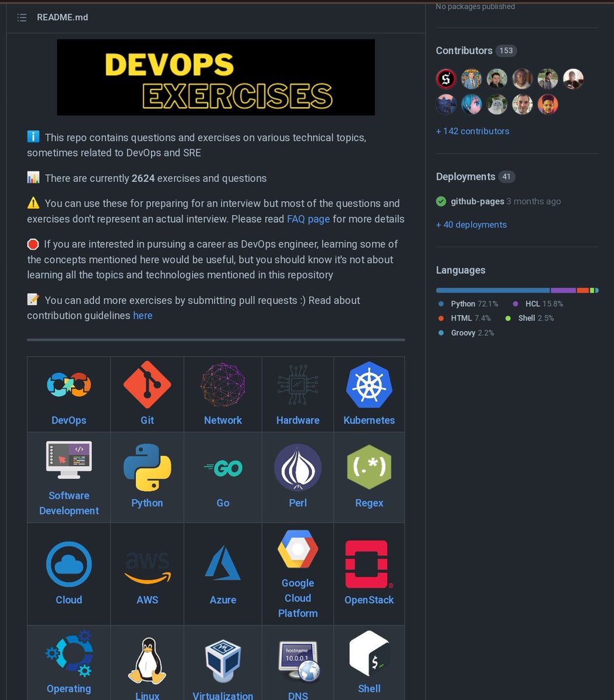Open the Cloud text link

(x=69, y=600)
